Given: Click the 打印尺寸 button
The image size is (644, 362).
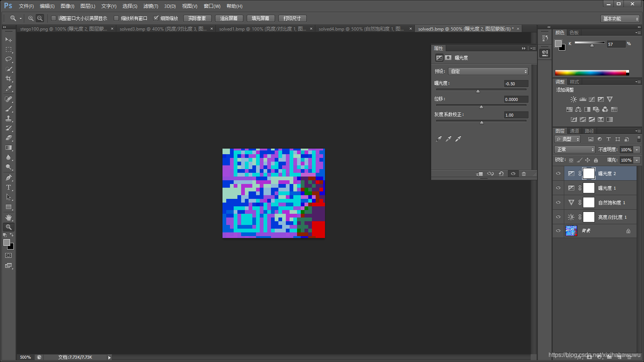Looking at the screenshot, I should click(292, 18).
